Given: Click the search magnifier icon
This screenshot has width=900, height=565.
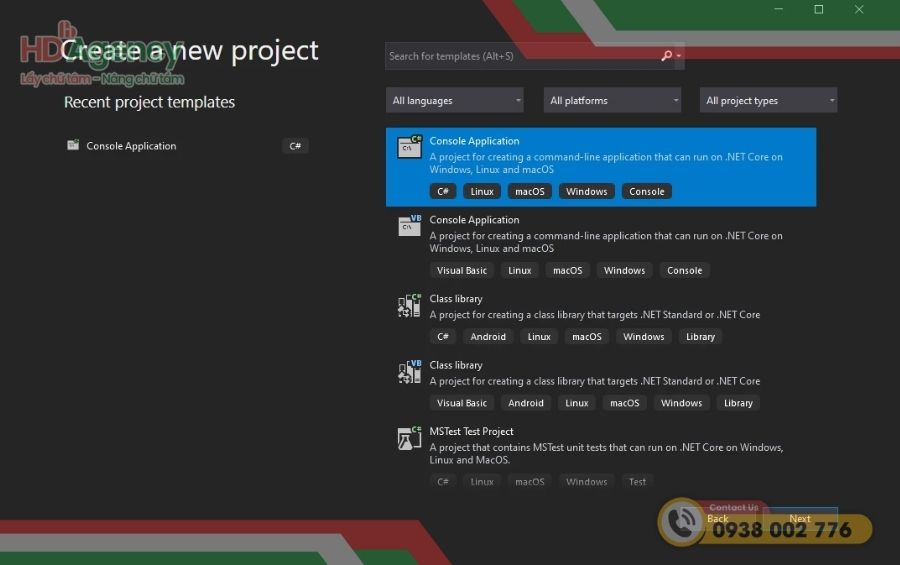Looking at the screenshot, I should click(x=666, y=56).
